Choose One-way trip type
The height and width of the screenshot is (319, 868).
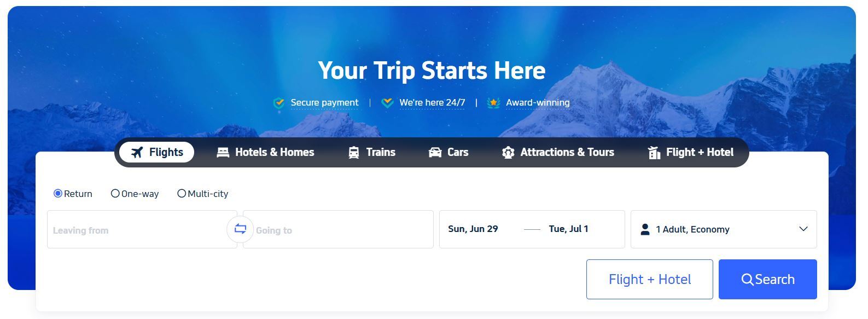[x=115, y=193]
